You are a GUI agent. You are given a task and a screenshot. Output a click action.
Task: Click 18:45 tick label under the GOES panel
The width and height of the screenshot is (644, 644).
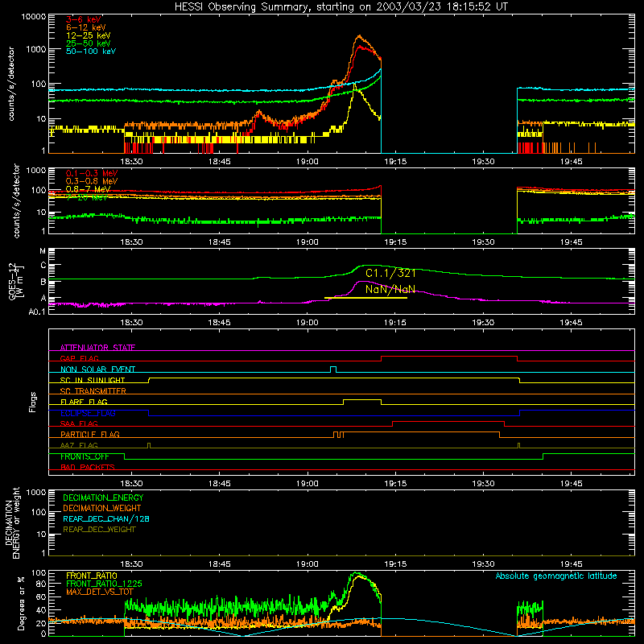tap(219, 323)
